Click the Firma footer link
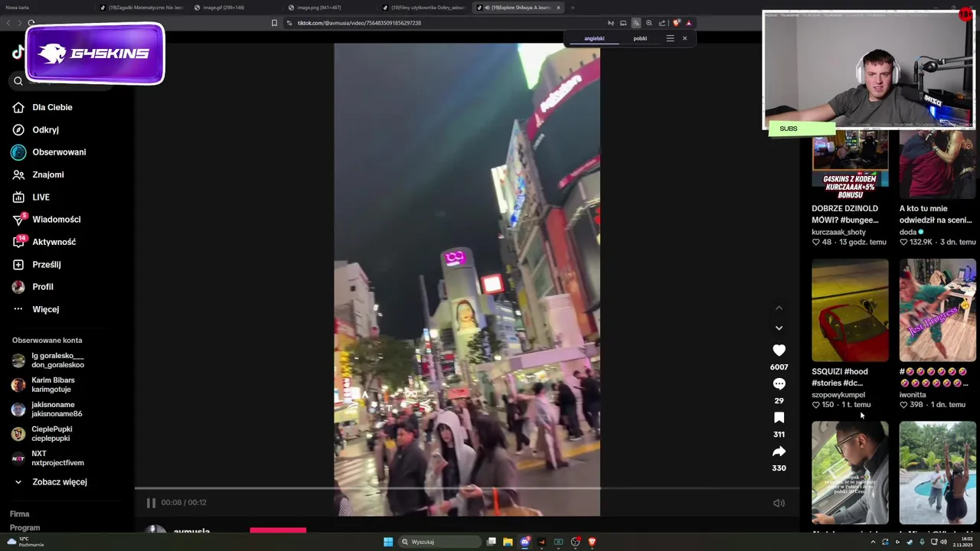The image size is (980, 551). [20, 514]
